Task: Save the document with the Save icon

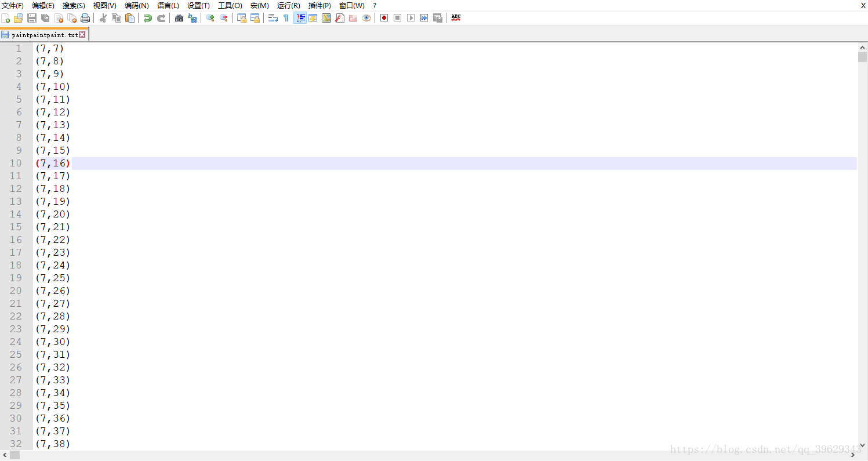Action: [x=32, y=18]
